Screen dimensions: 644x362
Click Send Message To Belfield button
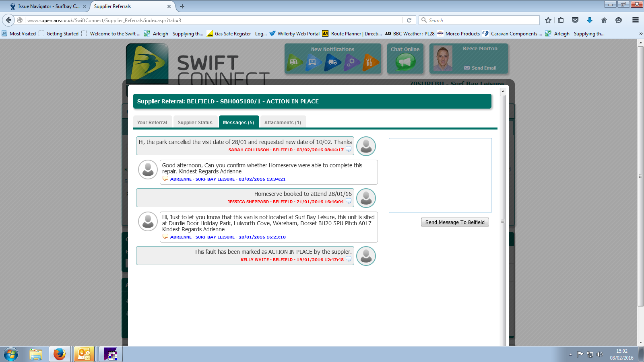tap(455, 222)
